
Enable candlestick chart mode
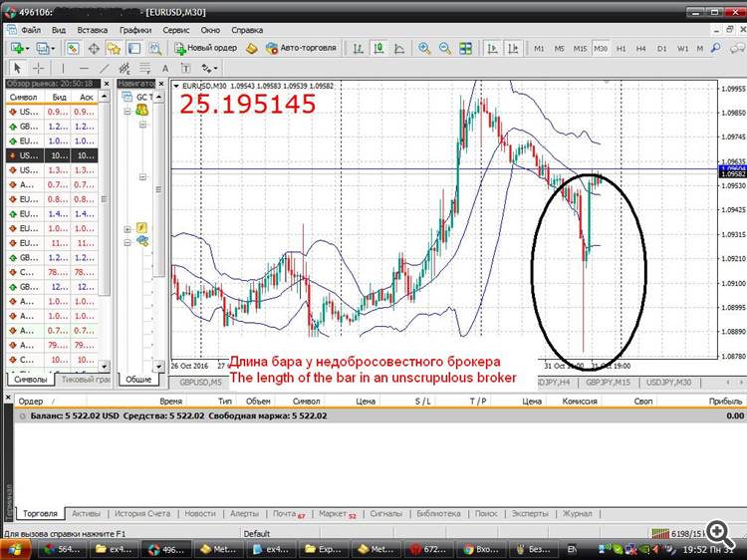point(379,48)
